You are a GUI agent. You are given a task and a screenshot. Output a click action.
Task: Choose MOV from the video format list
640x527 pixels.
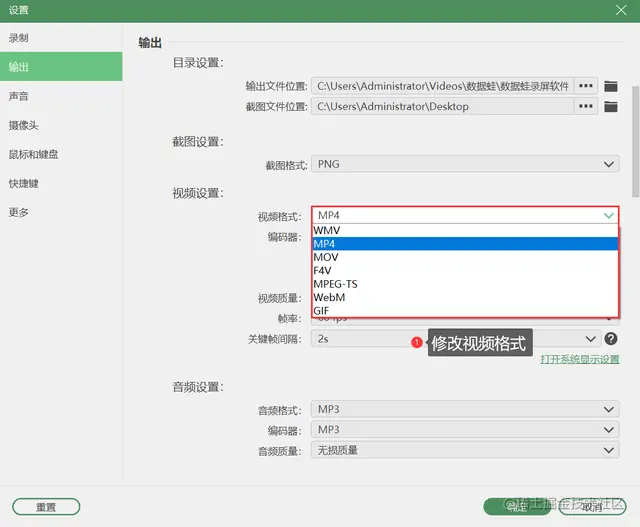click(x=465, y=257)
